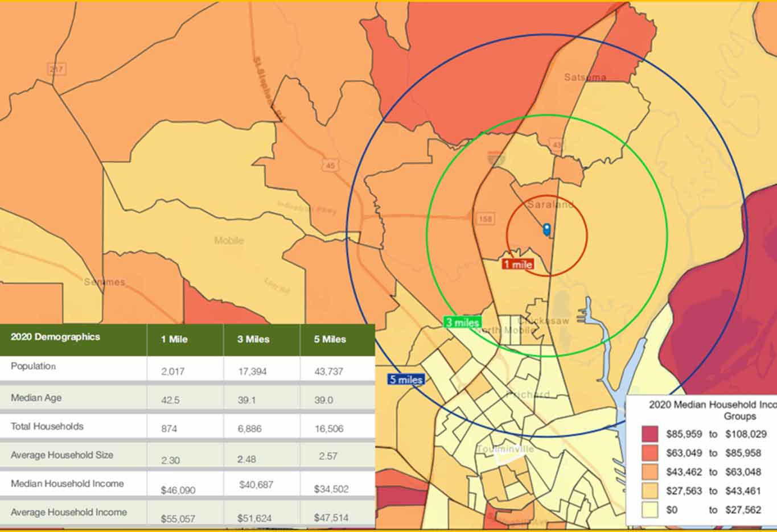This screenshot has height=532, width=777.
Task: Click the $85,959 to $108,029 legend swatch
Action: click(x=649, y=434)
